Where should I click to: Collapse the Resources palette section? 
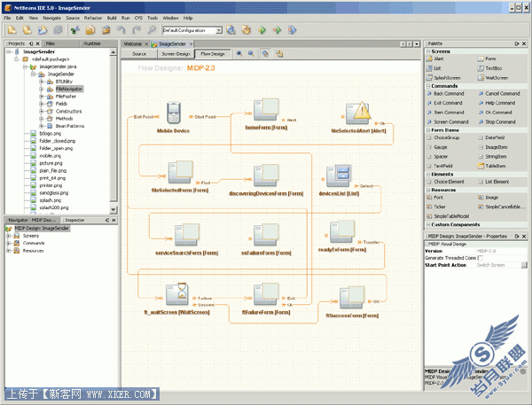coord(428,190)
